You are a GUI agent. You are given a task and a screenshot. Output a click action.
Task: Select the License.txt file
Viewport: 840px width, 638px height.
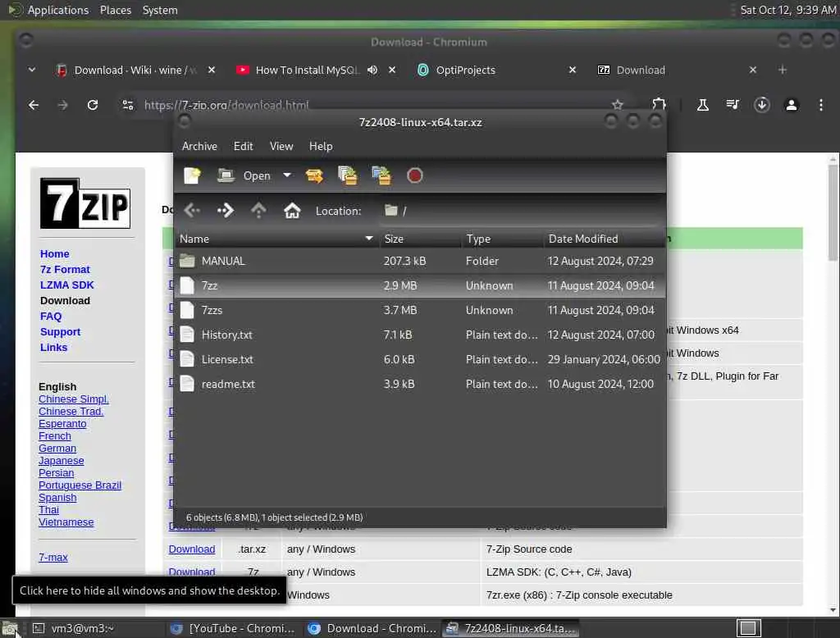pyautogui.click(x=420, y=360)
